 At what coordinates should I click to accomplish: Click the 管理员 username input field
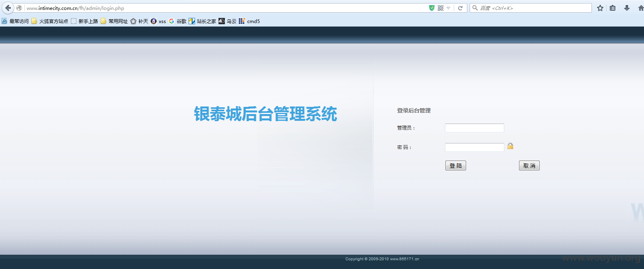pos(474,128)
